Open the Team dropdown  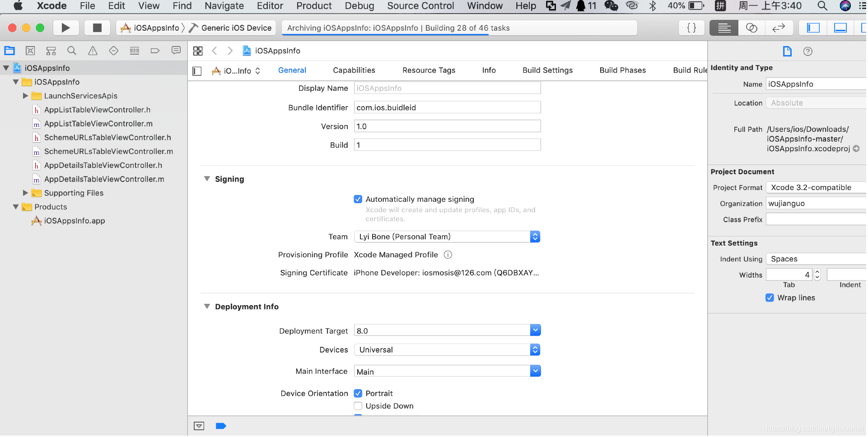click(447, 237)
